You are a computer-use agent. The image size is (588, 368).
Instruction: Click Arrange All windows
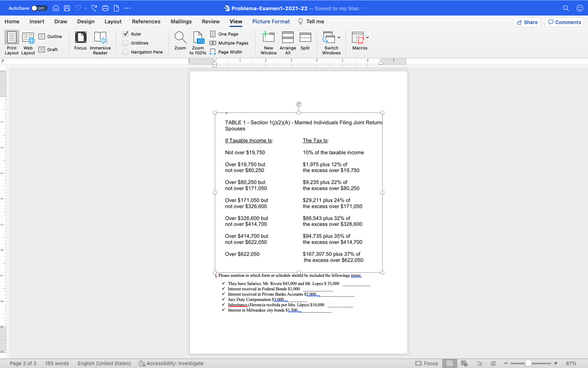click(x=288, y=43)
